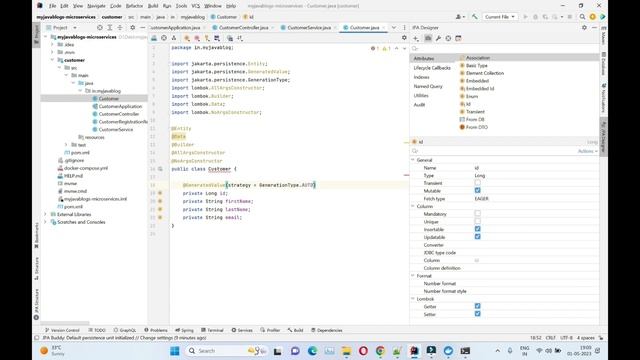Screen dimensions: 640x360
Task: Open File Explorer from taskbar
Action: pos(347,351)
